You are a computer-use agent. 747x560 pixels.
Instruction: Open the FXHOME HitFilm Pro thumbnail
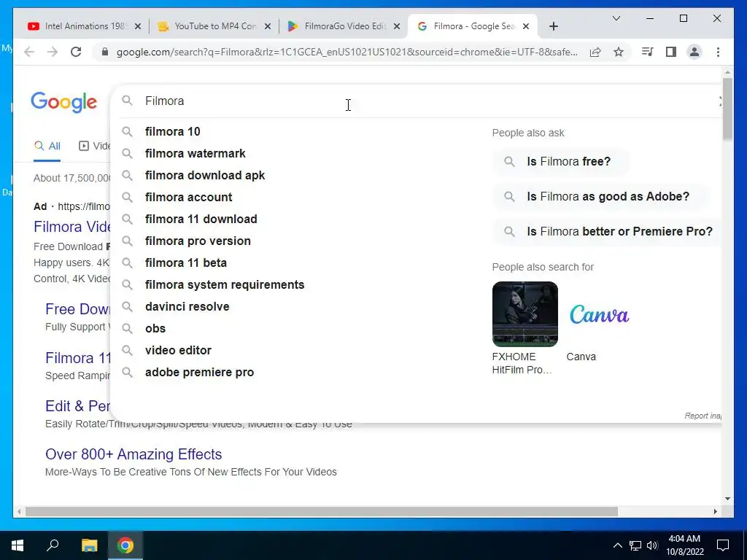pyautogui.click(x=525, y=314)
